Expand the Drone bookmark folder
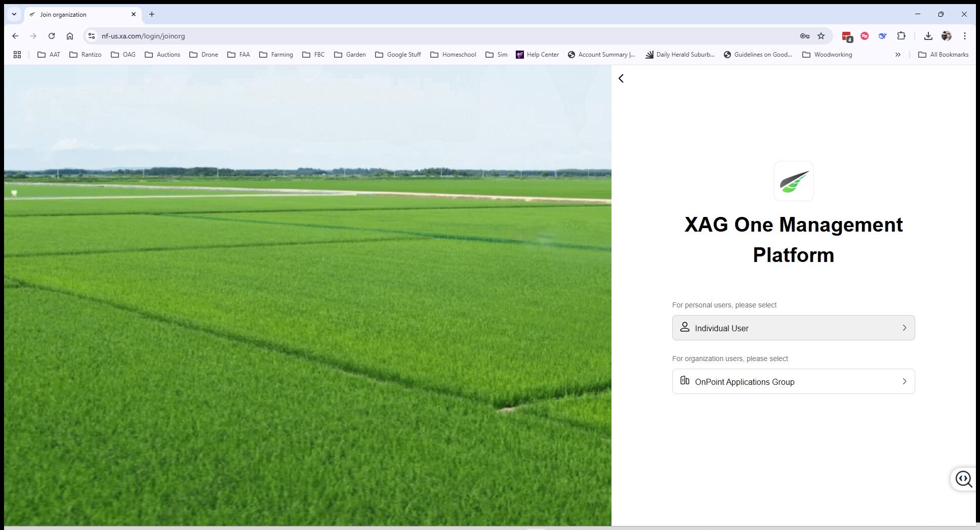The width and height of the screenshot is (980, 530). [x=203, y=55]
